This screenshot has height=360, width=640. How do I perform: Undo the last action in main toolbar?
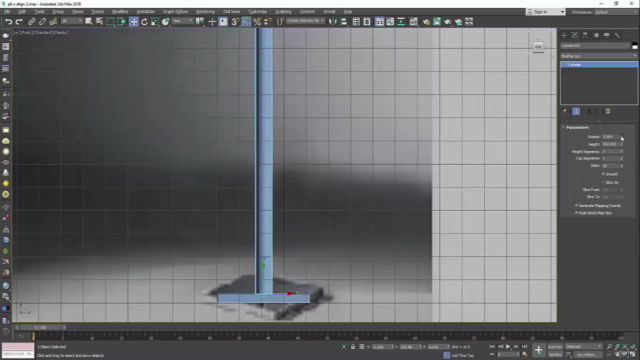coord(8,22)
